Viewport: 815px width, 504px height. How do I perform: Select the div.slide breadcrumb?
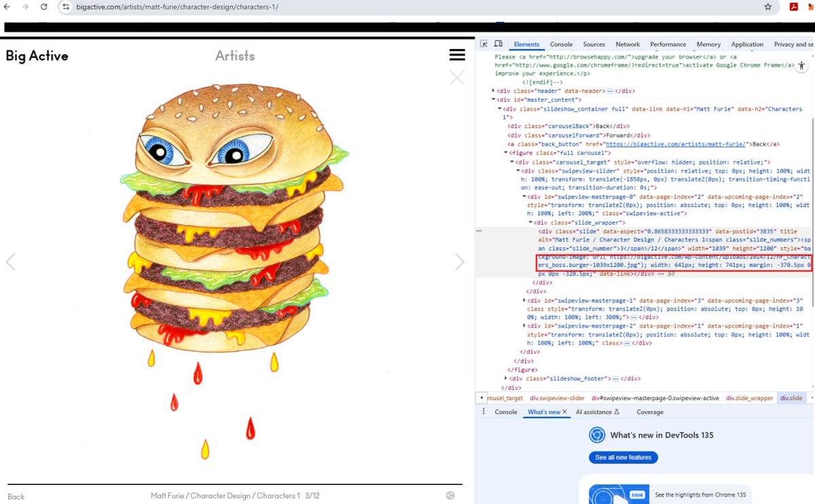[791, 398]
